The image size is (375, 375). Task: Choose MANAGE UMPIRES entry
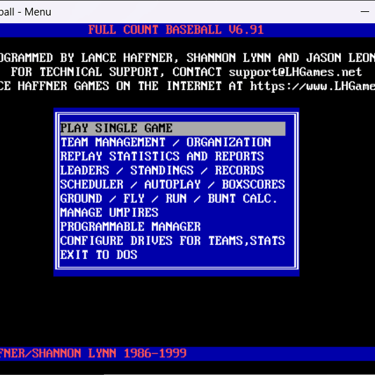coord(109,213)
